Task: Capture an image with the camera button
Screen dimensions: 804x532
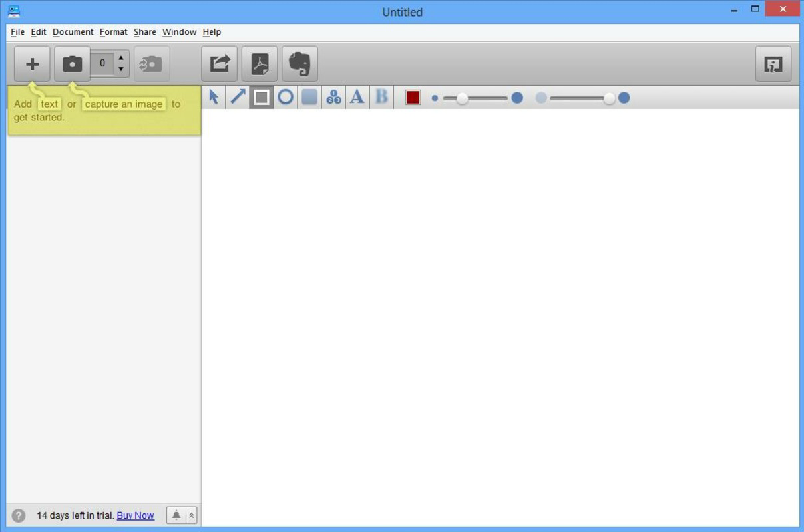Action: click(x=72, y=64)
